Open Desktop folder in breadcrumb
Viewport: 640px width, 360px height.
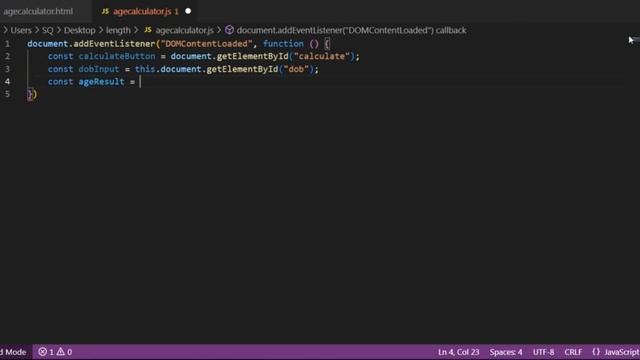click(x=80, y=30)
